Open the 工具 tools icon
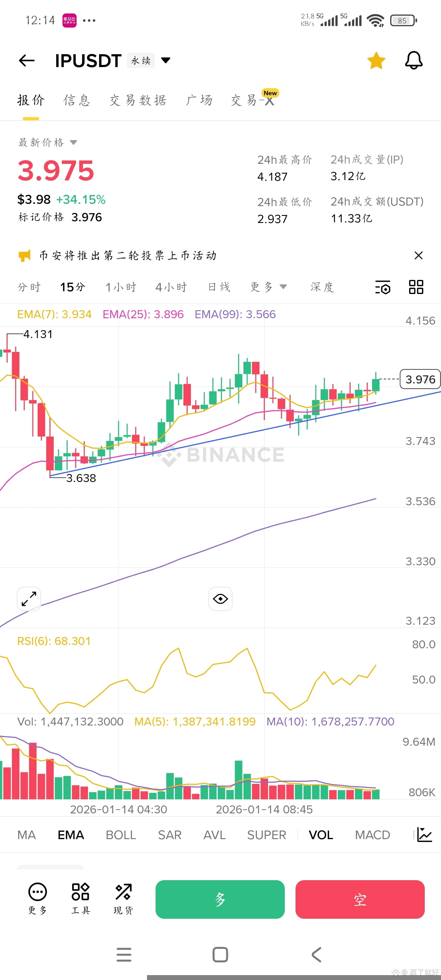This screenshot has height=980, width=441. pyautogui.click(x=81, y=899)
